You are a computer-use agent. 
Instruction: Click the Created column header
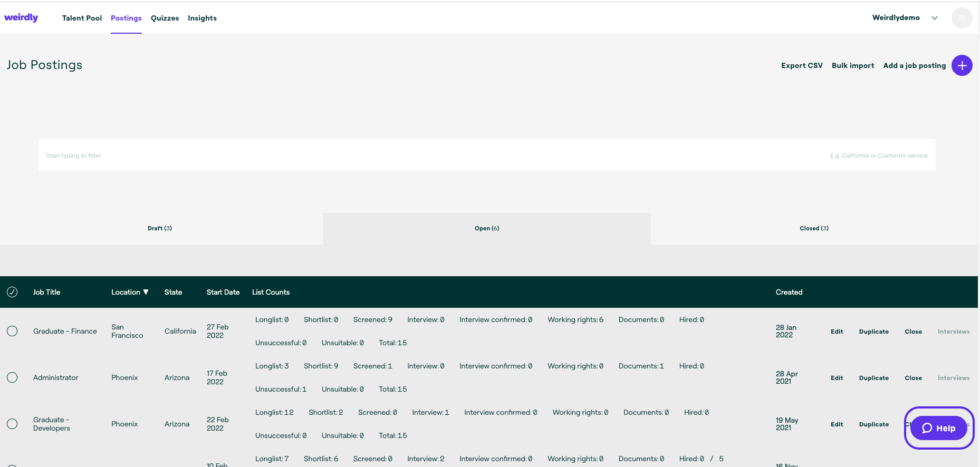tap(789, 292)
